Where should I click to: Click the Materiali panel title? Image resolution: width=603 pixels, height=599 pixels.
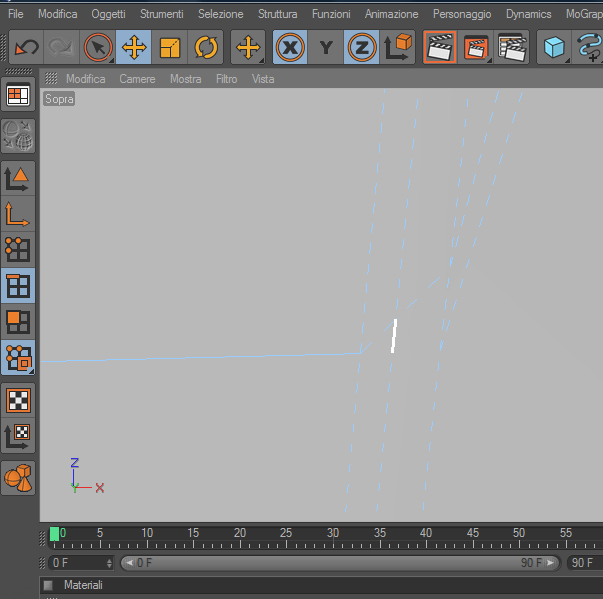[x=83, y=585]
